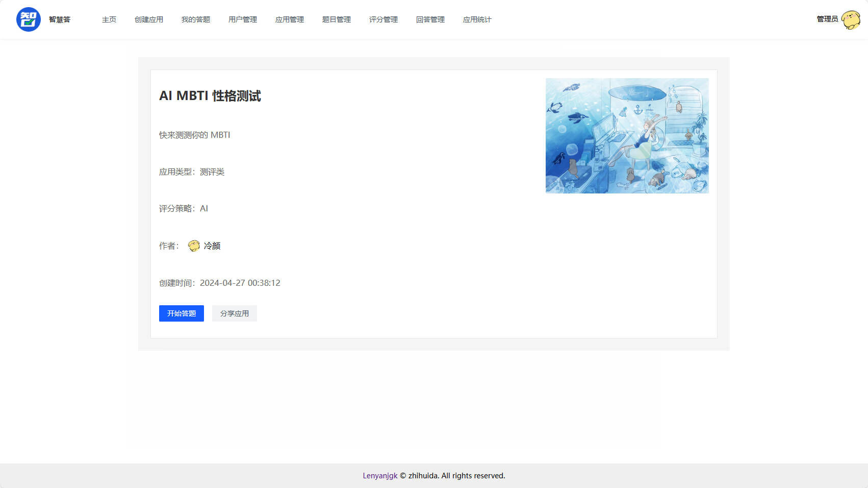The height and width of the screenshot is (488, 868).
Task: Open the 应用统计 menu item
Action: click(477, 19)
